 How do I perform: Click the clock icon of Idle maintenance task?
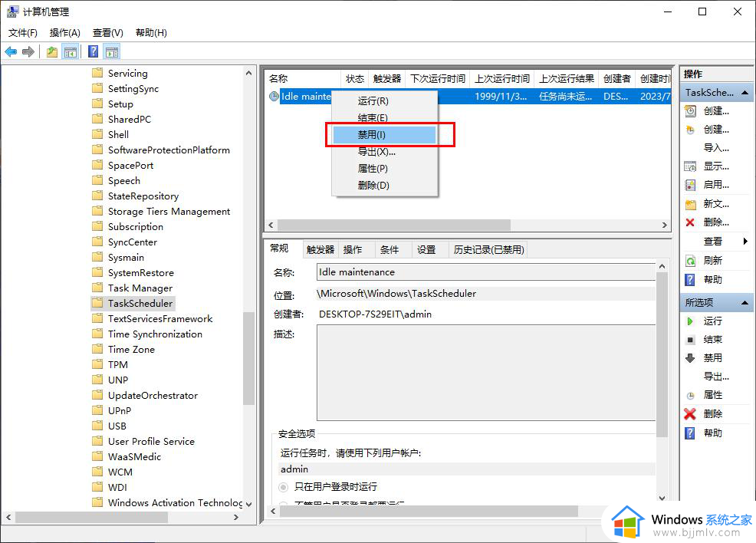pyautogui.click(x=274, y=97)
